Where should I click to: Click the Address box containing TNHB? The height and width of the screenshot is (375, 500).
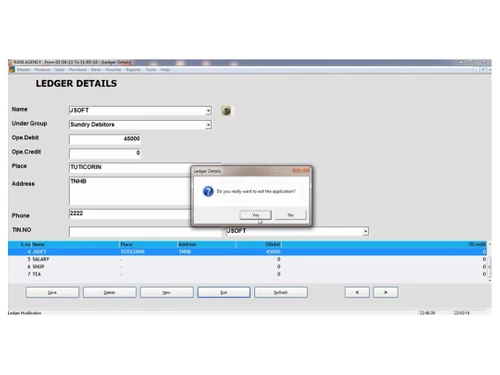pyautogui.click(x=130, y=191)
